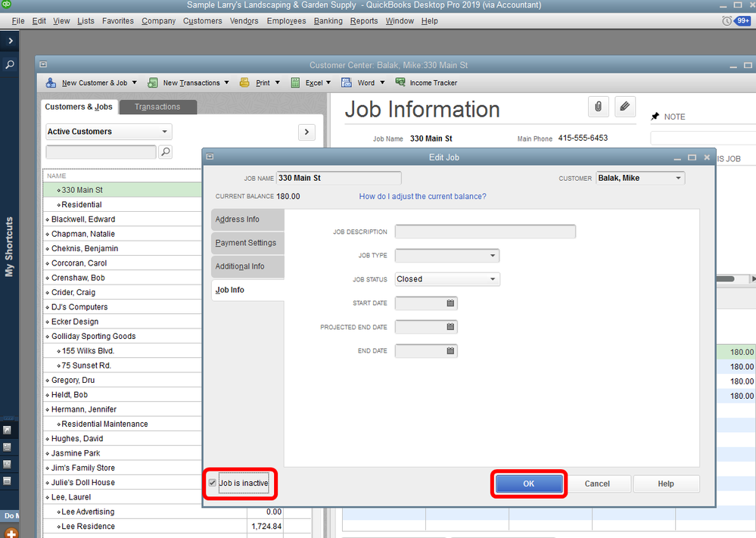Click the horizontal scrollbar right arrow

tap(753, 278)
